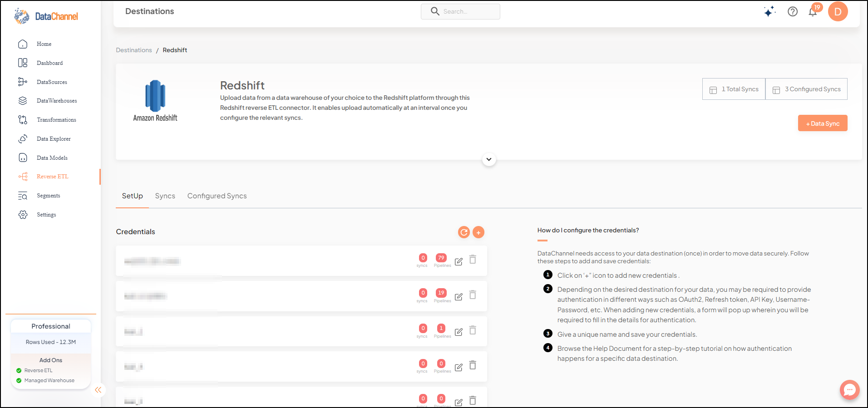Open user profile avatar D
The height and width of the screenshot is (408, 868).
click(838, 11)
